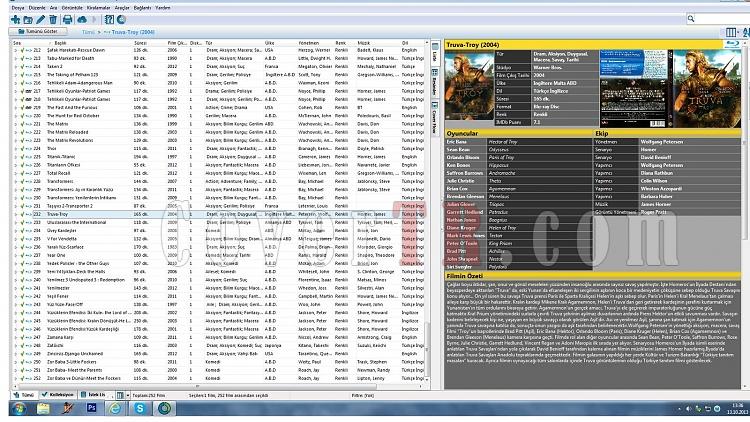The image size is (750, 422).
Task: Open Skype from the taskbar
Action: (140, 409)
